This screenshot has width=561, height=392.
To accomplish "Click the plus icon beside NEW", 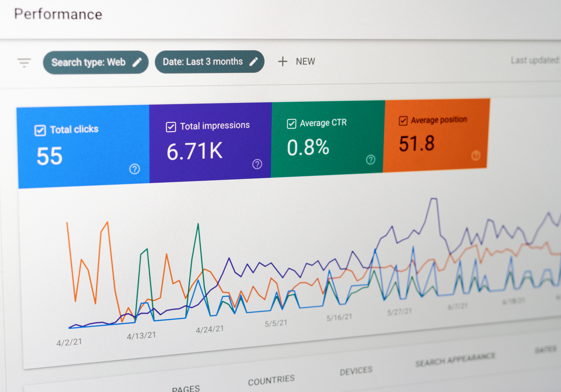I will [x=283, y=61].
